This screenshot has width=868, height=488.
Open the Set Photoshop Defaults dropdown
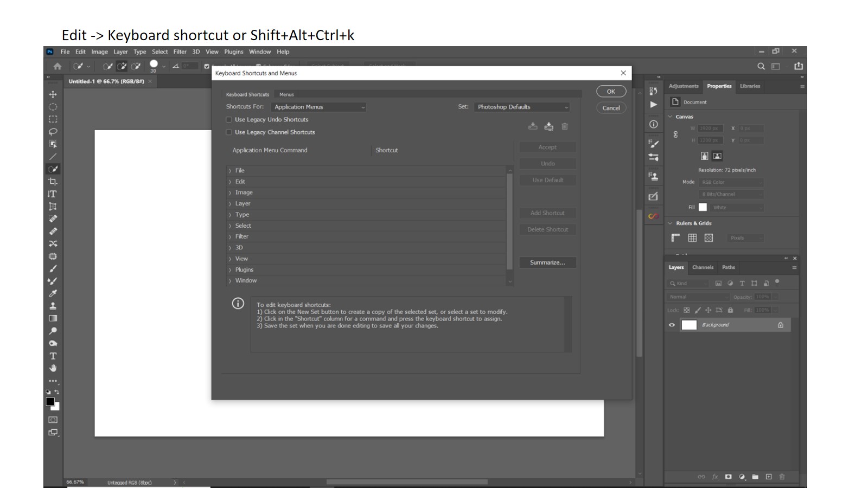[x=522, y=107]
